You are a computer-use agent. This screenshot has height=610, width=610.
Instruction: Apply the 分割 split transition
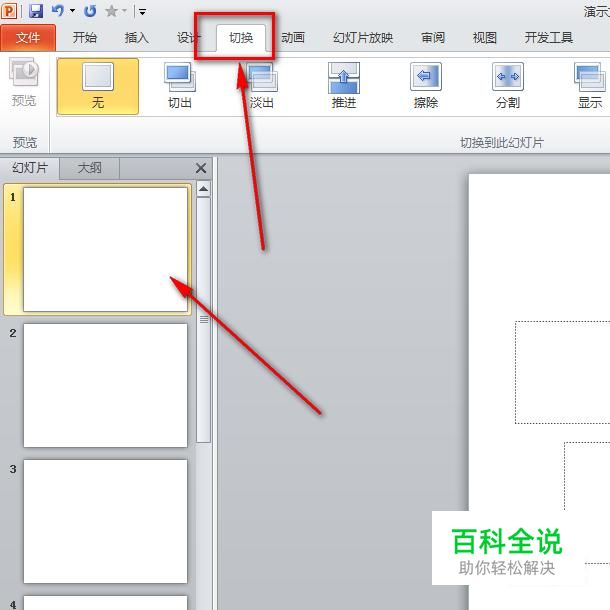[508, 86]
